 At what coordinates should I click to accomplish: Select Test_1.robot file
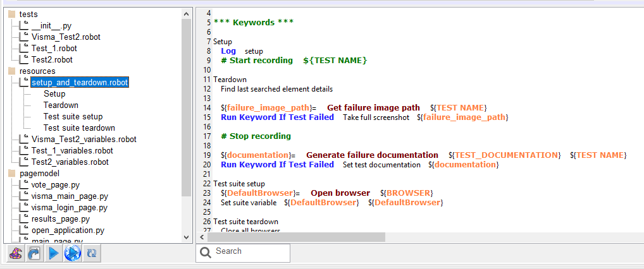[x=54, y=48]
